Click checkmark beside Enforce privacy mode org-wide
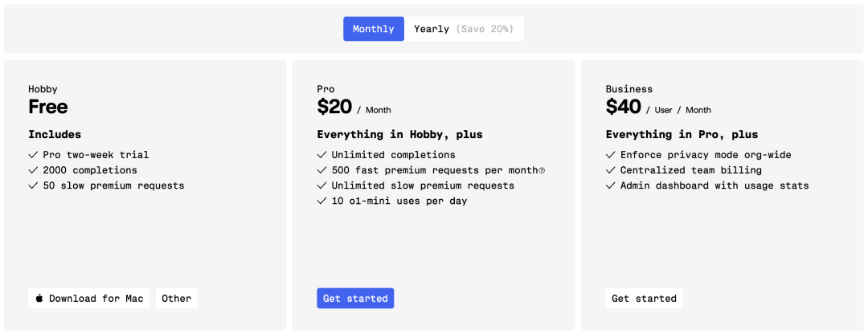Image resolution: width=868 pixels, height=334 pixels. 611,155
